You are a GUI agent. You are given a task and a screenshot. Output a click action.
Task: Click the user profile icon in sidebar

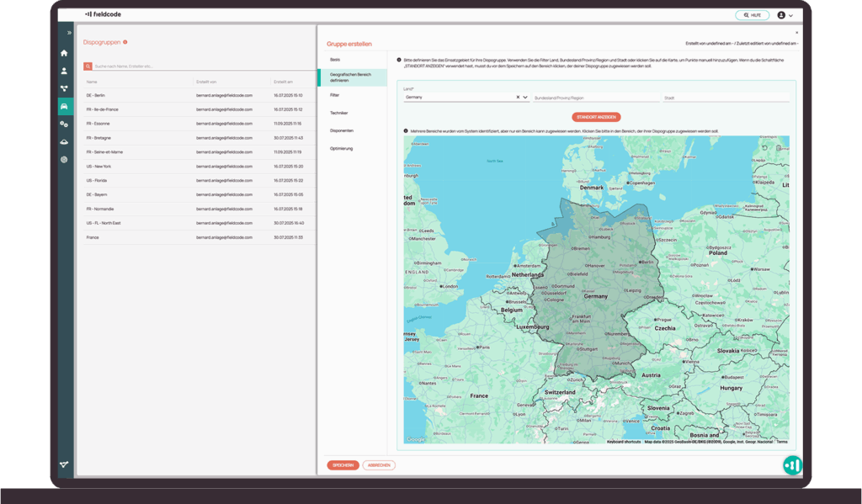[65, 71]
